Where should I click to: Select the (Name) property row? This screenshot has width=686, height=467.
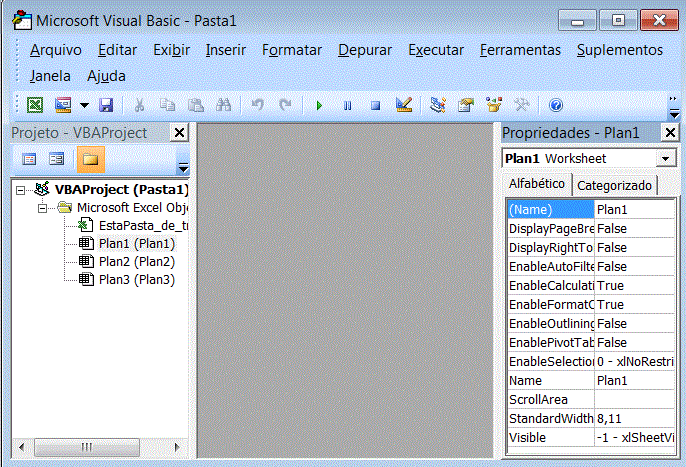click(x=591, y=210)
